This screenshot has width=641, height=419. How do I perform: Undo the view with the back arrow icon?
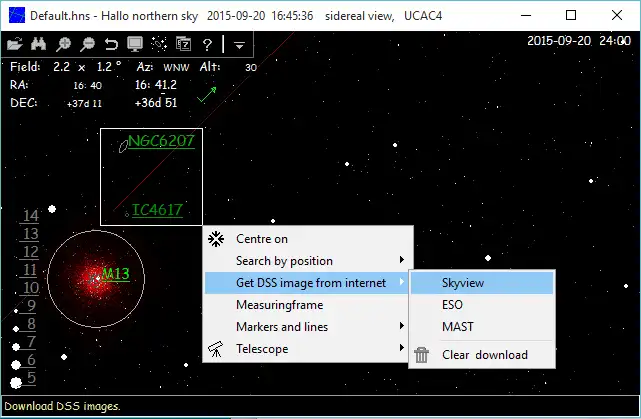tap(111, 44)
